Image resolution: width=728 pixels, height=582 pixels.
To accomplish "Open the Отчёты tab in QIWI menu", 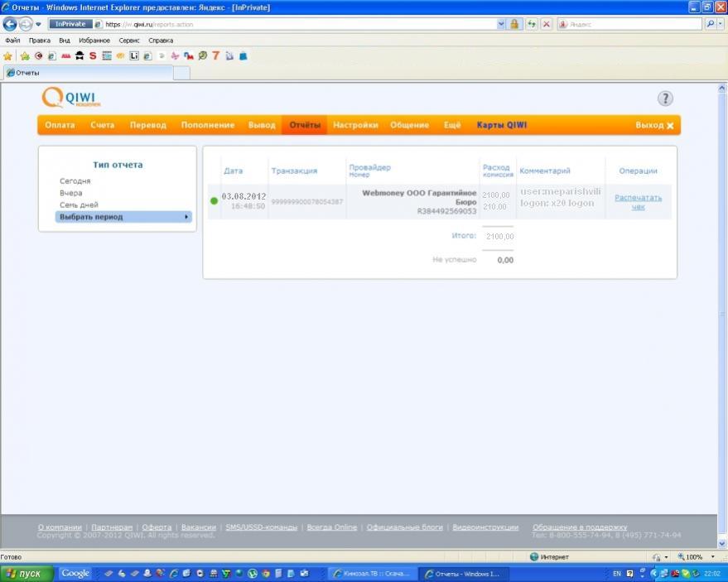I will [x=305, y=125].
